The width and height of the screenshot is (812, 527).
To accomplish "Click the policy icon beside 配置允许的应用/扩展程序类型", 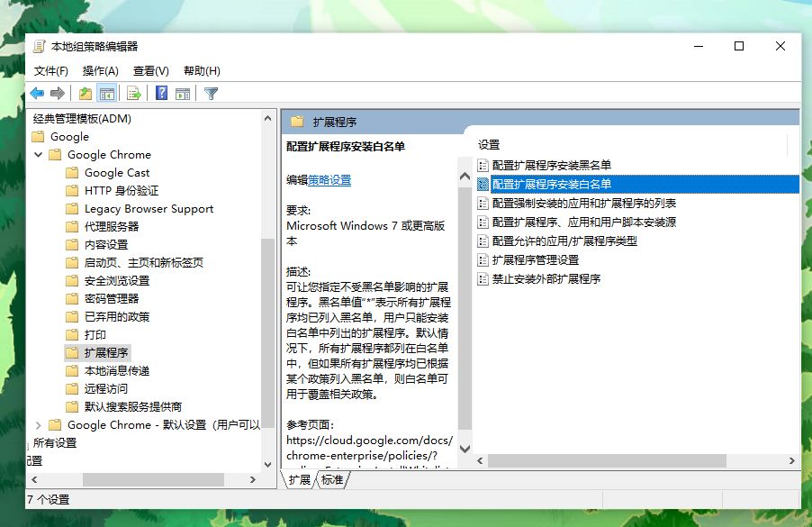I will coord(483,241).
